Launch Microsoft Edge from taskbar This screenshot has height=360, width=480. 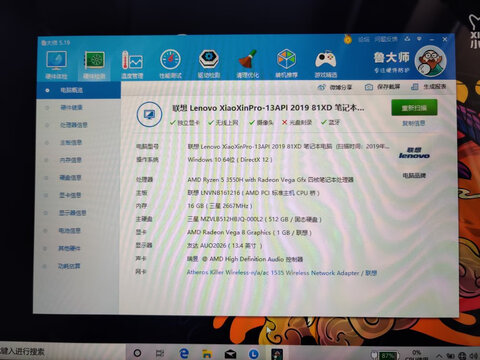(x=184, y=353)
